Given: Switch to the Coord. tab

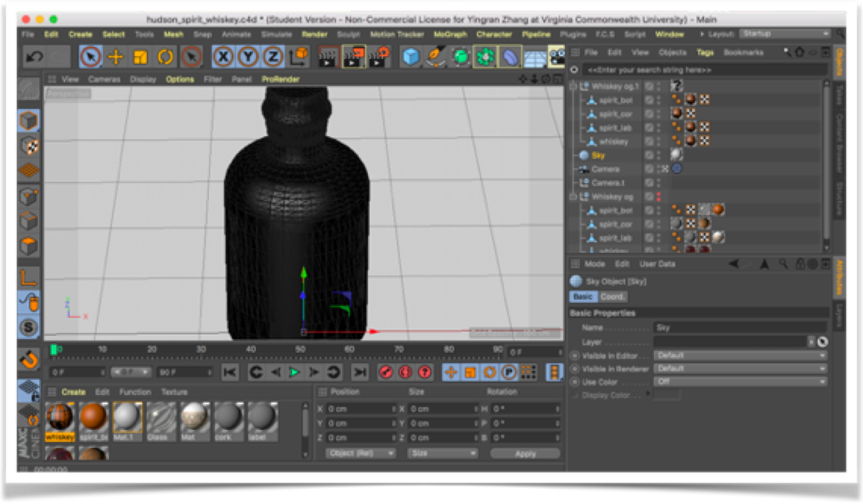Looking at the screenshot, I should tap(612, 297).
